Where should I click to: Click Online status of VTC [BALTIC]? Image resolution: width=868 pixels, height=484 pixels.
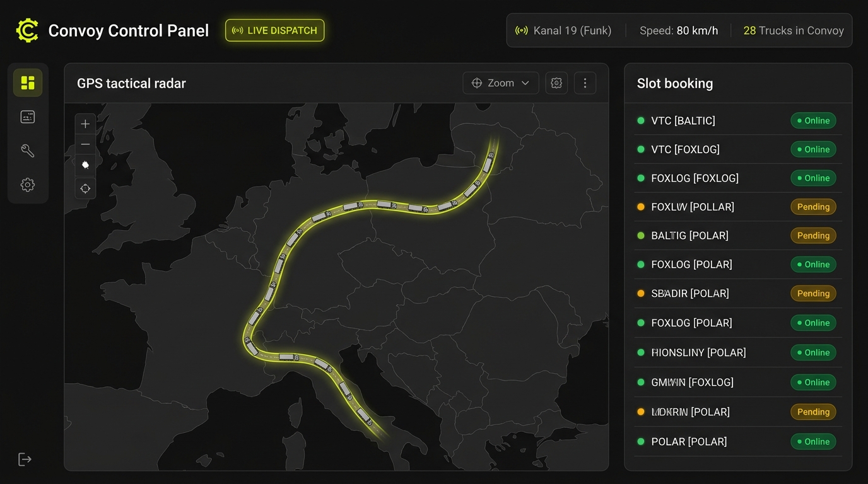point(813,120)
